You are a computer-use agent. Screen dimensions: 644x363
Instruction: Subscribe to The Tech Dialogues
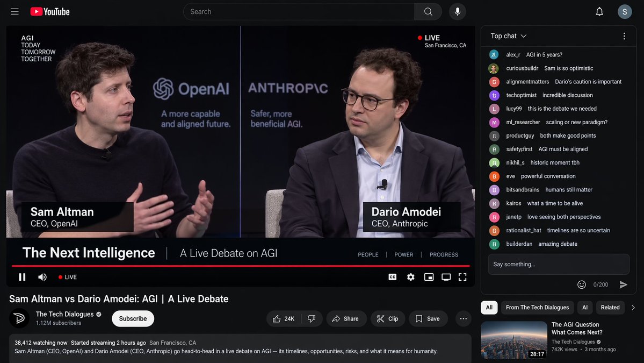133,318
